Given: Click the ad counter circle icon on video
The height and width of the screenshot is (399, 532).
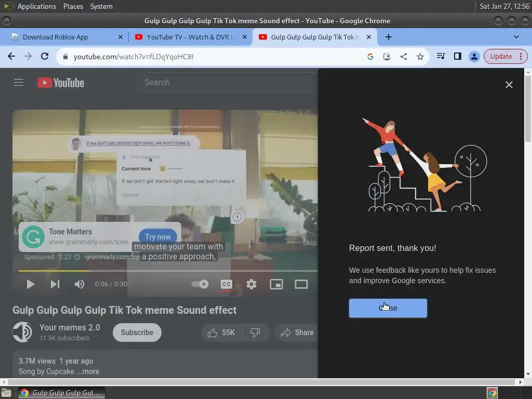Looking at the screenshot, I should (237, 217).
